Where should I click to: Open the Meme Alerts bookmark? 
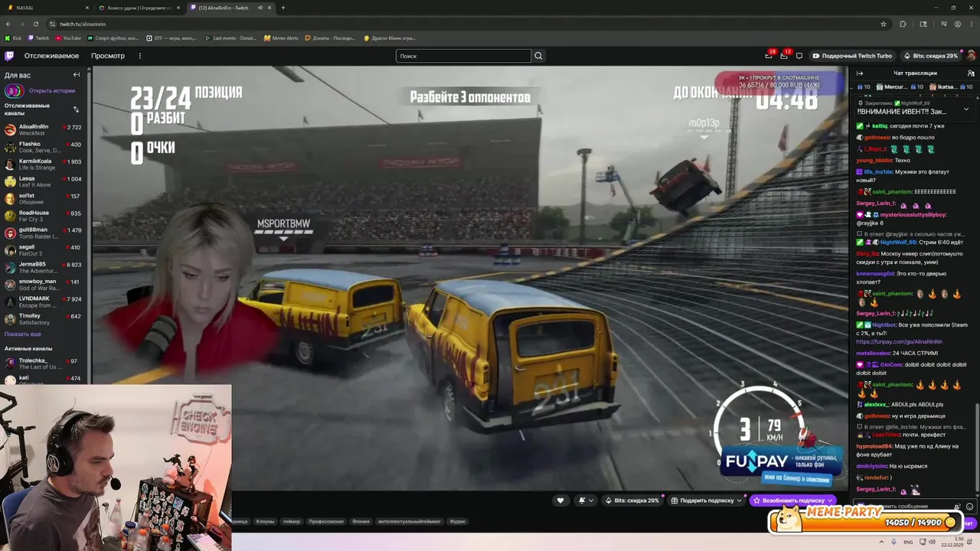click(x=281, y=37)
